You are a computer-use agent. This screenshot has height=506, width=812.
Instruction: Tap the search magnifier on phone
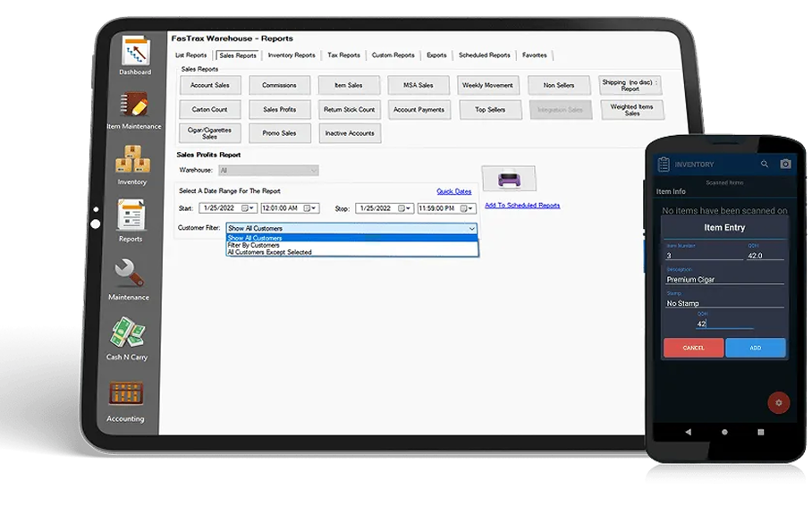[x=764, y=164]
